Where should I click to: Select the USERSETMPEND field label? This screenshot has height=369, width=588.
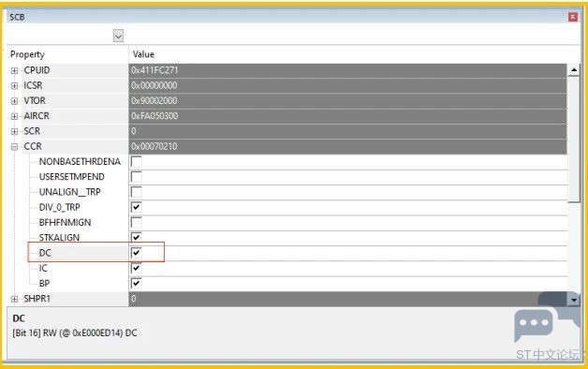tap(71, 177)
